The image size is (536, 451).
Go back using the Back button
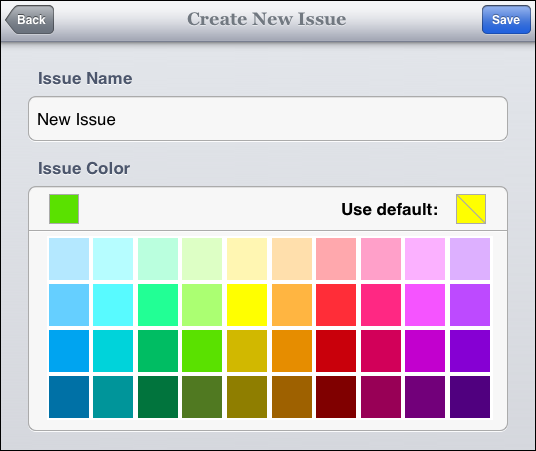tap(30, 19)
